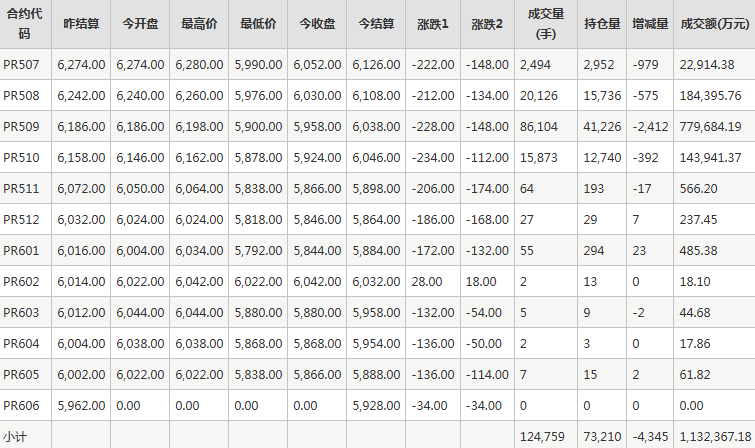Select PR603 today settlement 5,958.00
Image resolution: width=755 pixels, height=448 pixels.
coord(376,313)
